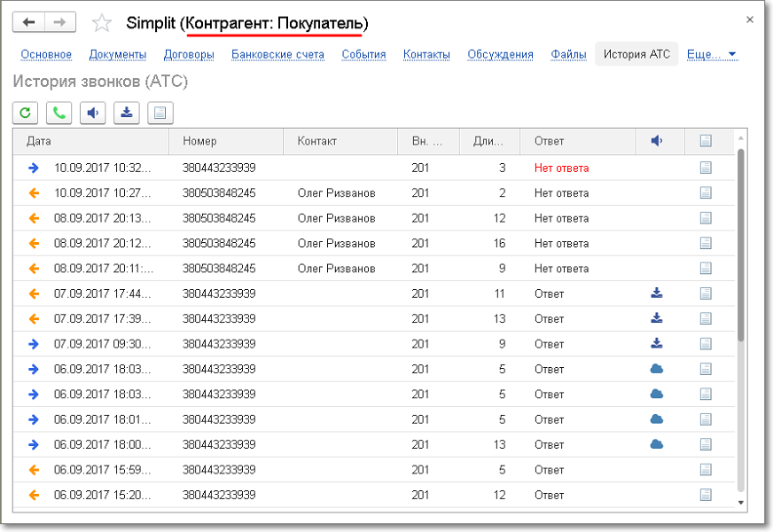Switch to the Документы tab

point(118,55)
